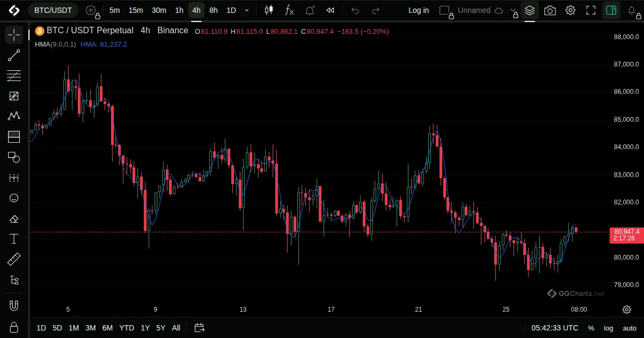
Task: Switch to the 5m timeframe
Action: point(114,10)
